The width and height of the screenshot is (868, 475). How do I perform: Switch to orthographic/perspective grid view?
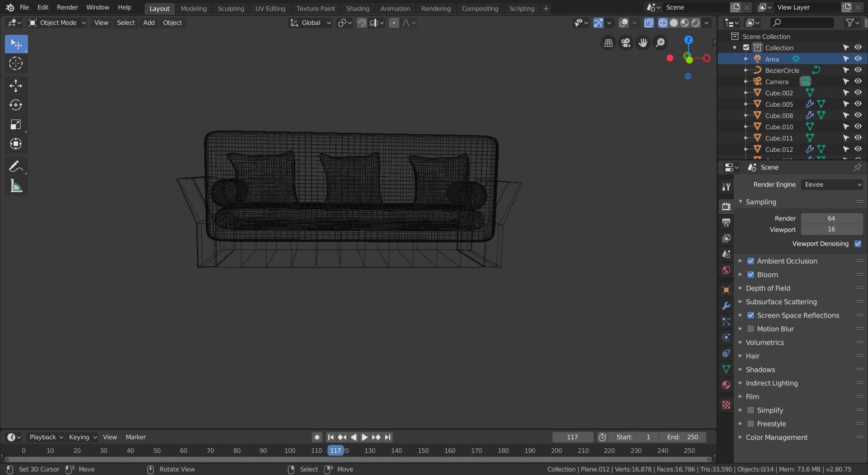[609, 42]
